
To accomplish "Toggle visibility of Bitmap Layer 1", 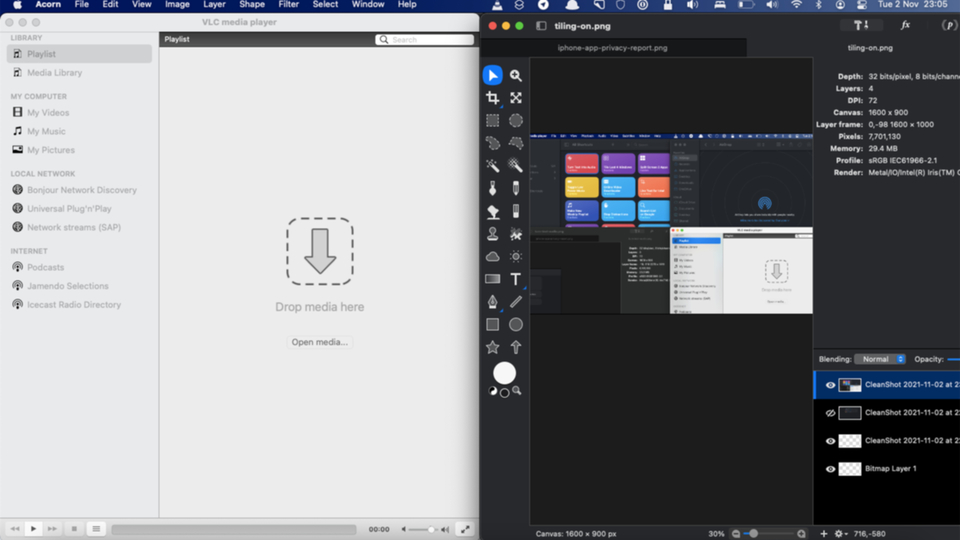I will [x=830, y=469].
